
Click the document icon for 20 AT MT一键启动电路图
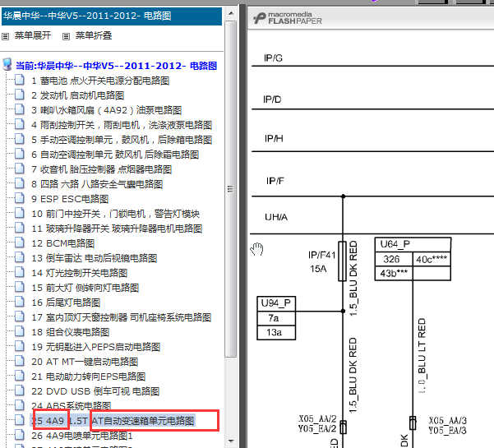pyautogui.click(x=20, y=361)
